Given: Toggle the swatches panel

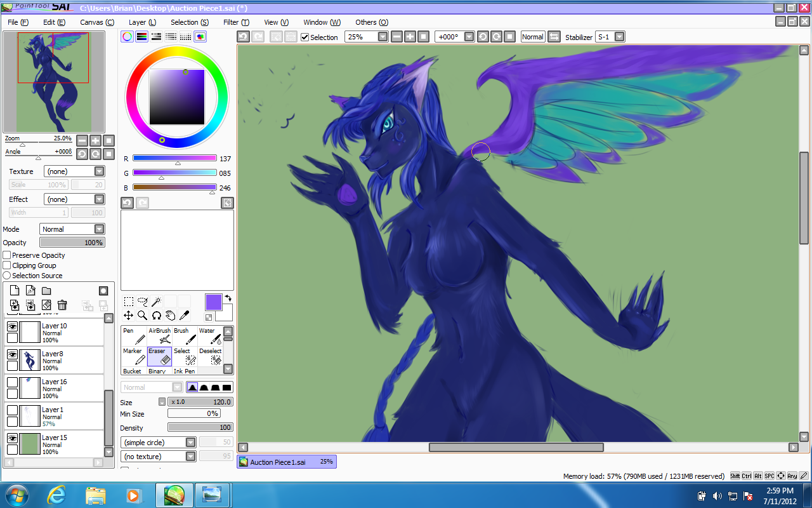Looking at the screenshot, I should pyautogui.click(x=186, y=37).
